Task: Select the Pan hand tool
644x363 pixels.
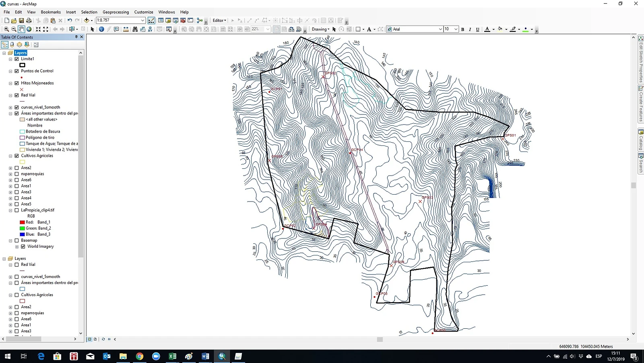Action: (x=21, y=29)
